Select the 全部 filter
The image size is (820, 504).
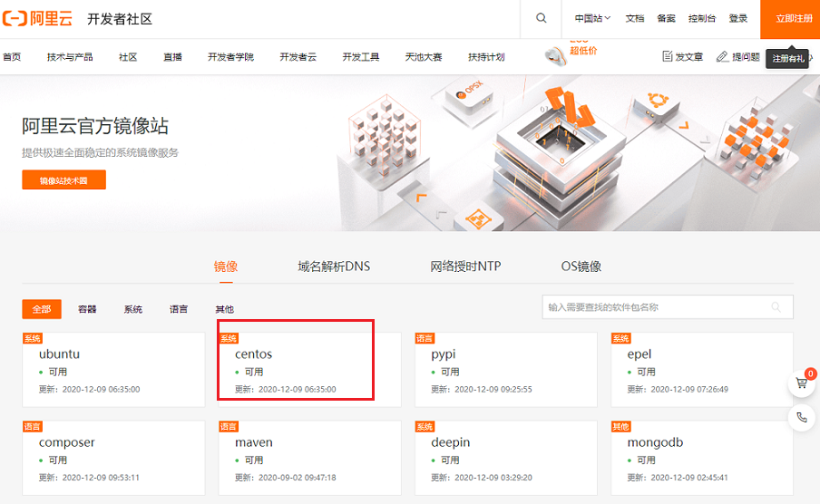[x=42, y=309]
